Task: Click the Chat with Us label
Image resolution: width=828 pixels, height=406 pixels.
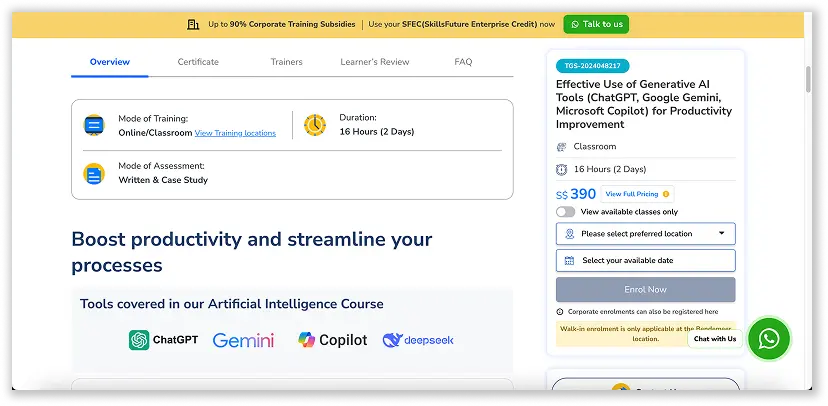Action: (x=715, y=339)
